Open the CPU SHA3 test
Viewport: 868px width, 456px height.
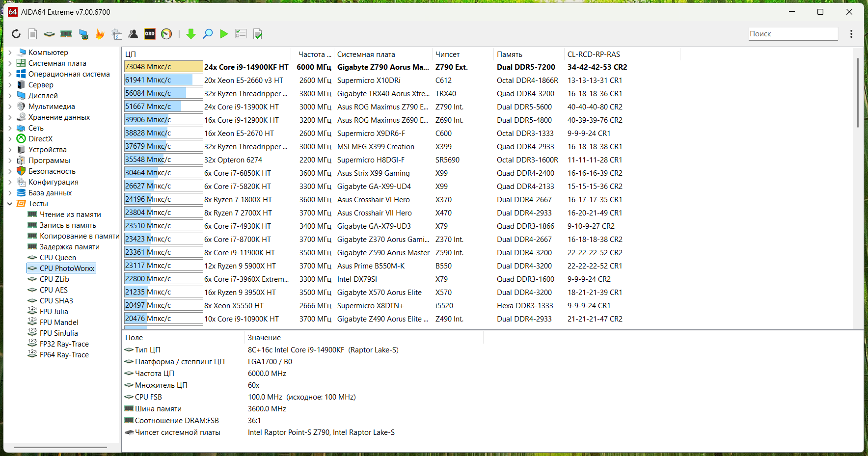tap(56, 301)
